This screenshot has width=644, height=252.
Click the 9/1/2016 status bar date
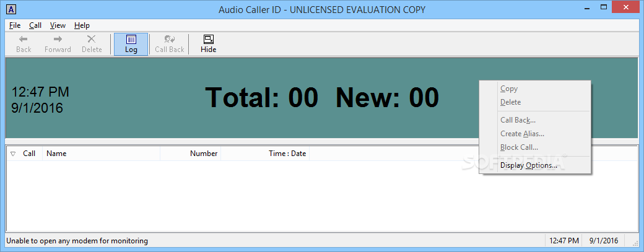604,241
